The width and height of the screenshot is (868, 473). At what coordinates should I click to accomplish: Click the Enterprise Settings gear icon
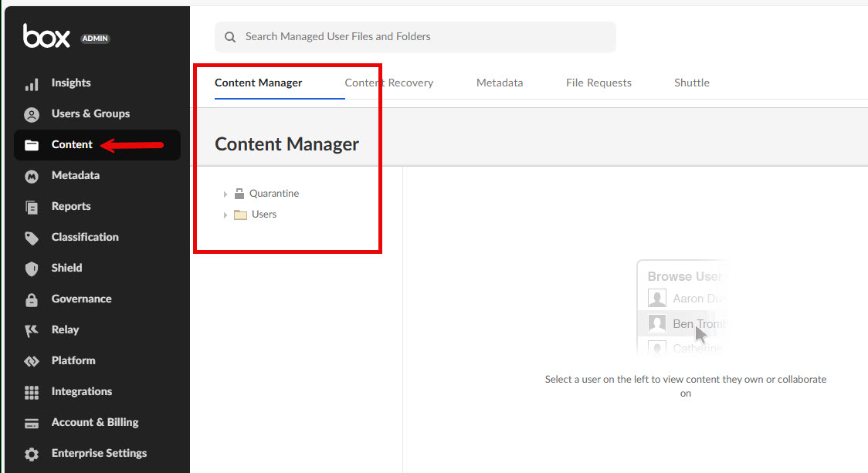point(32,454)
